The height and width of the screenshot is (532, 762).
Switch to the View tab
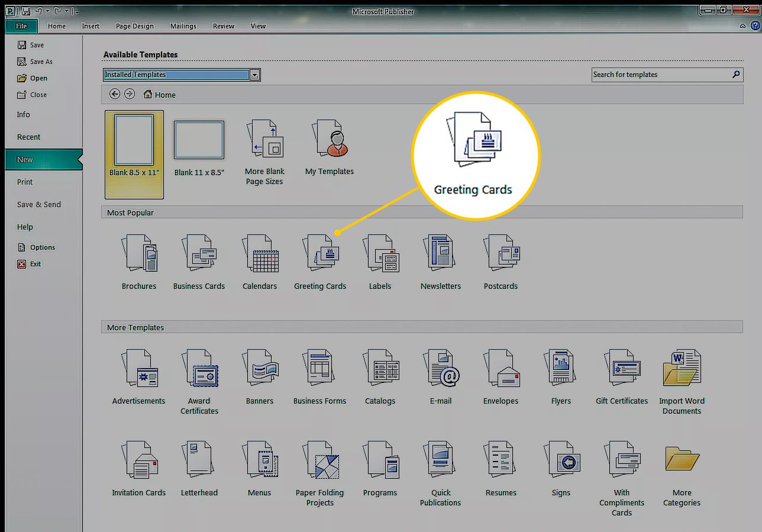pyautogui.click(x=258, y=26)
